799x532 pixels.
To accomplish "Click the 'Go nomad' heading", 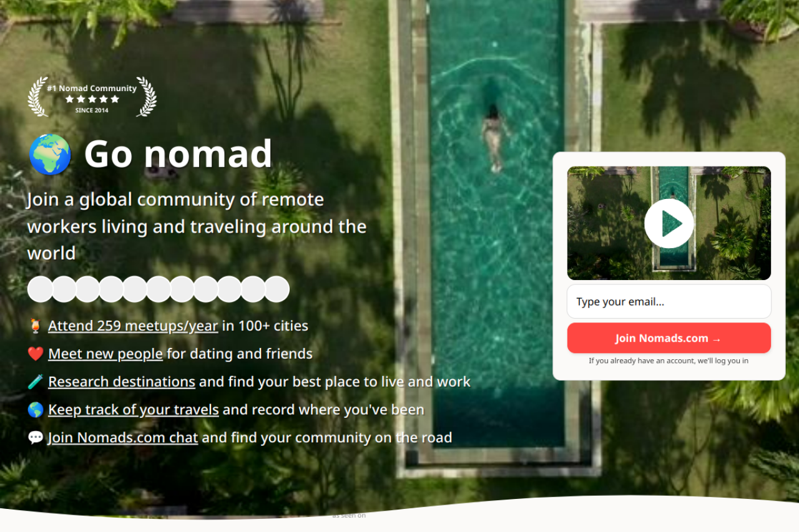I will [x=178, y=153].
